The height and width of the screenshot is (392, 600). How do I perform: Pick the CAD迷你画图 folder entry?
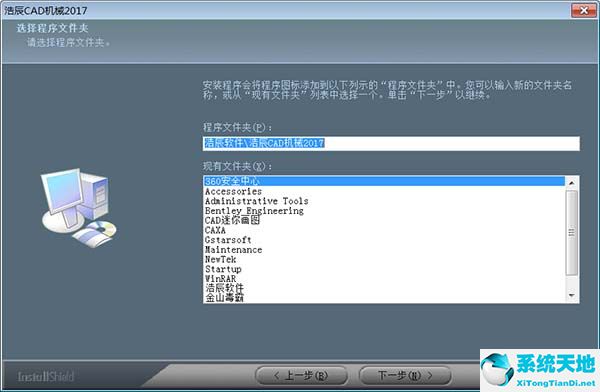point(384,220)
